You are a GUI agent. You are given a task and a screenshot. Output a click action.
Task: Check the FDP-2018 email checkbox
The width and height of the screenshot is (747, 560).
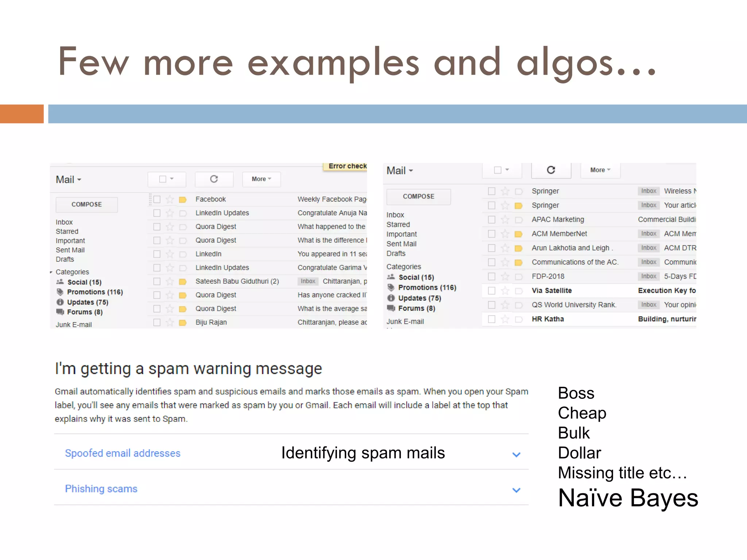coord(492,276)
